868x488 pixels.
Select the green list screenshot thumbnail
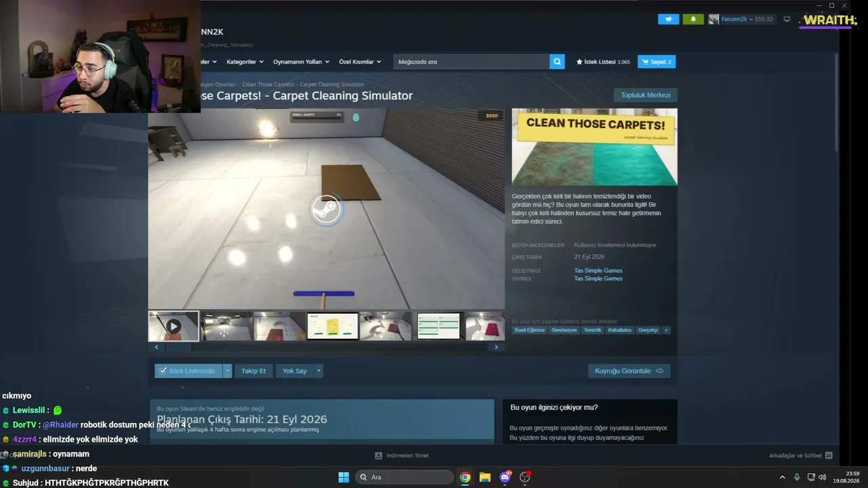coord(438,326)
